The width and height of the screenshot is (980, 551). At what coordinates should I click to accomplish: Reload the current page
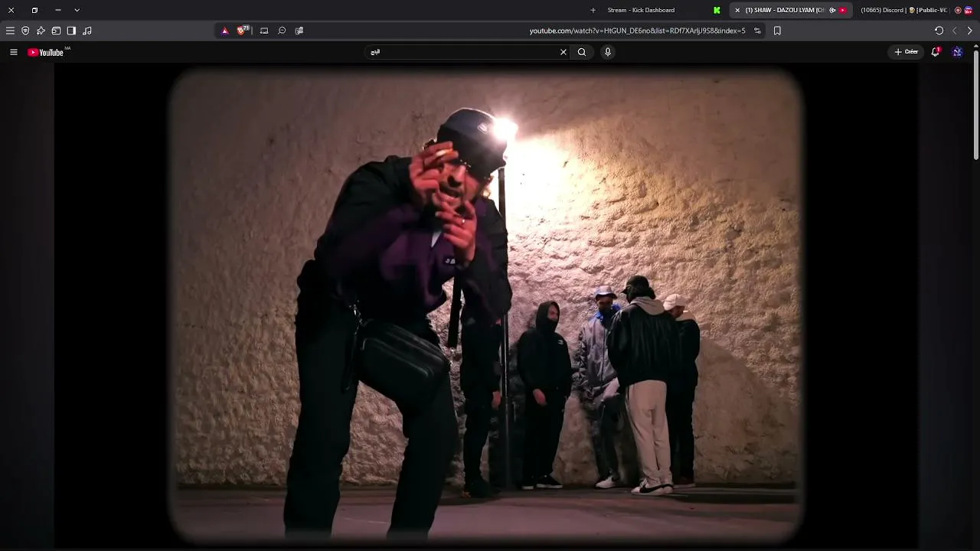click(939, 31)
